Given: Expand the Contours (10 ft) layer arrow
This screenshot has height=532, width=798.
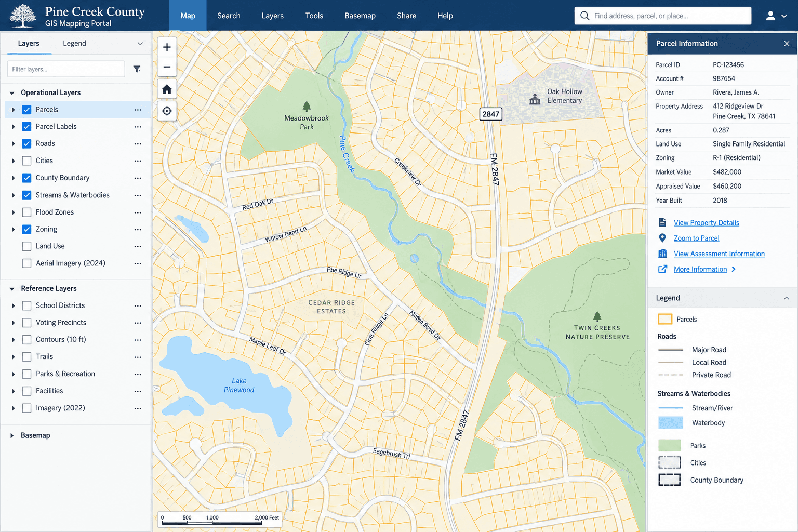Looking at the screenshot, I should tap(14, 340).
